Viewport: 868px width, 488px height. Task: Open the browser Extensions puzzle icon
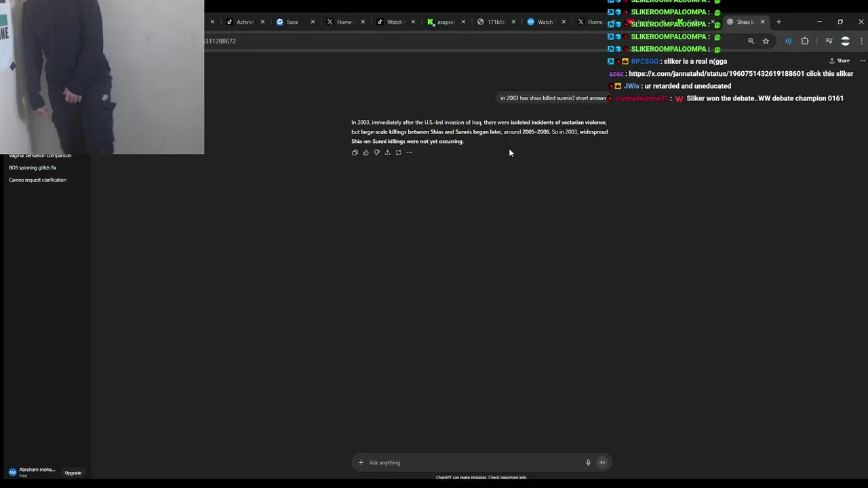click(805, 41)
